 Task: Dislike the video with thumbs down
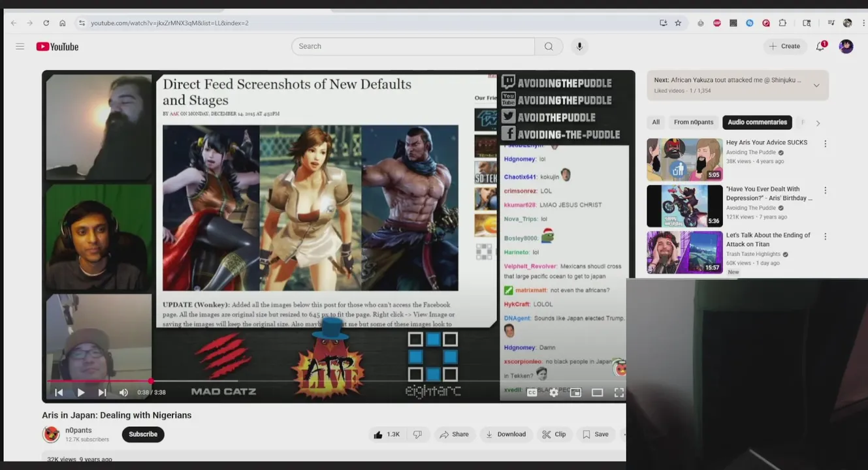point(417,434)
